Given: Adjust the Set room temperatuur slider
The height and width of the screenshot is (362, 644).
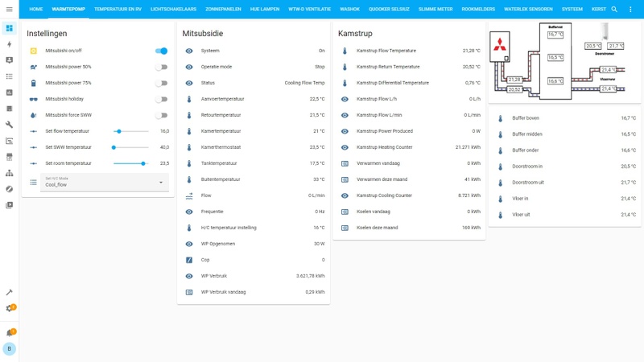Looking at the screenshot, I should pyautogui.click(x=131, y=163).
